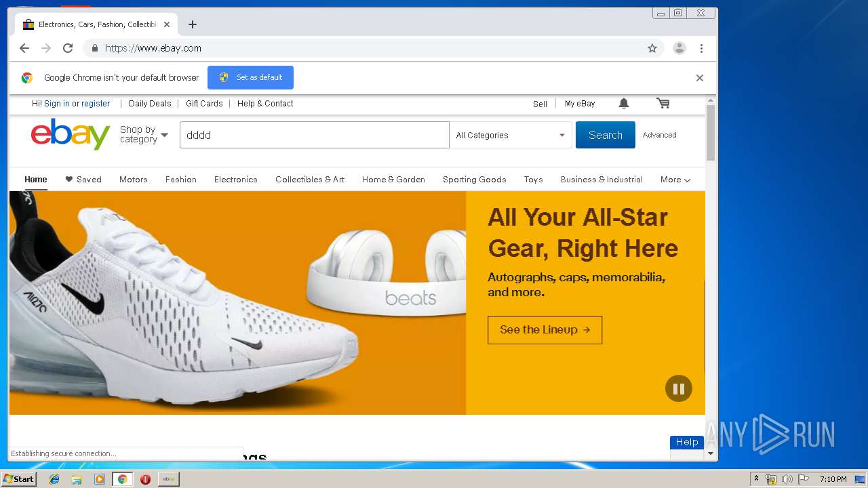
Task: Click the Show desktop button
Action: click(x=861, y=479)
